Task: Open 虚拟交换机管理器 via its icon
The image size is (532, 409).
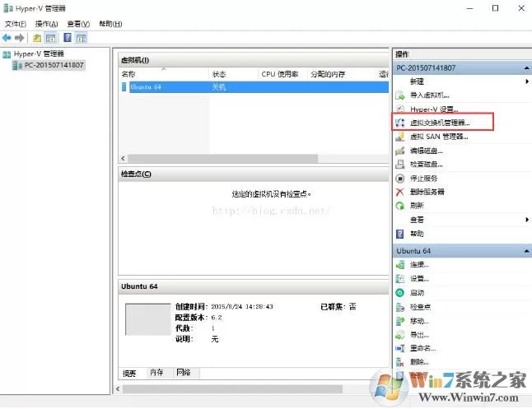Action: coord(400,123)
